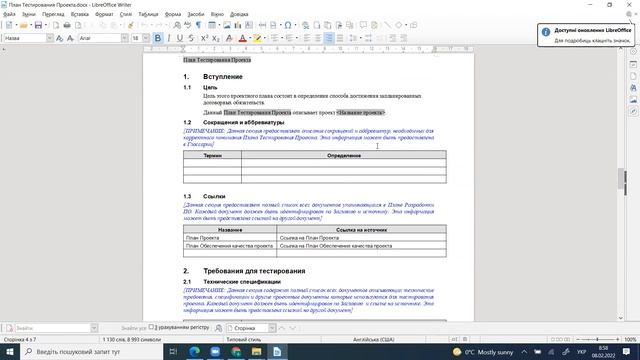The image size is (640, 360).
Task: Open line spacing options icon
Action: [353, 38]
